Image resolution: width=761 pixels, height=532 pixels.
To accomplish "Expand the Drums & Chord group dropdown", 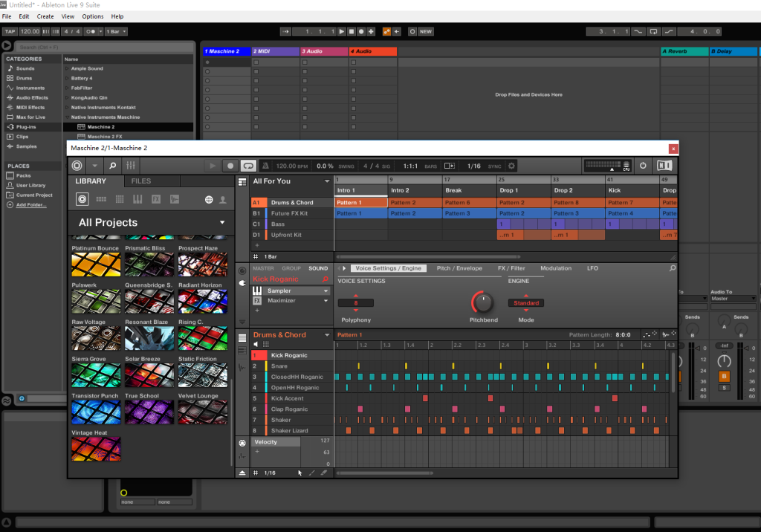I will click(327, 335).
